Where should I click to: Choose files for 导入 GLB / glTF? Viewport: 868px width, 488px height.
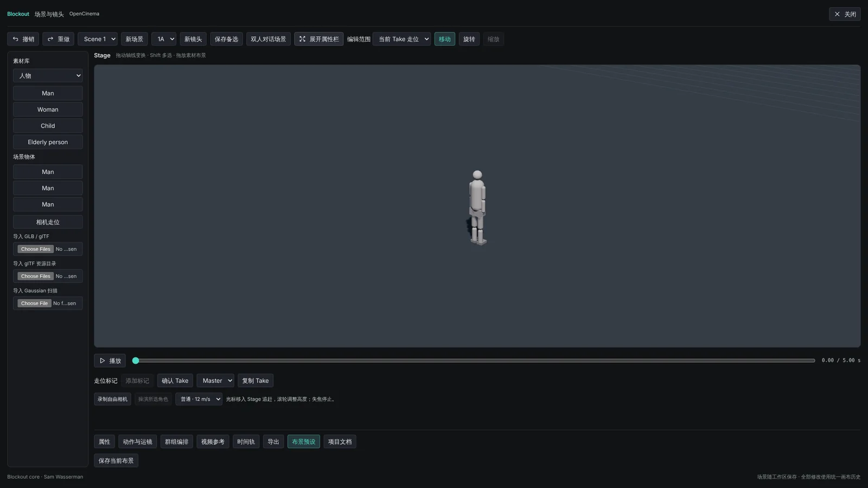[35, 249]
